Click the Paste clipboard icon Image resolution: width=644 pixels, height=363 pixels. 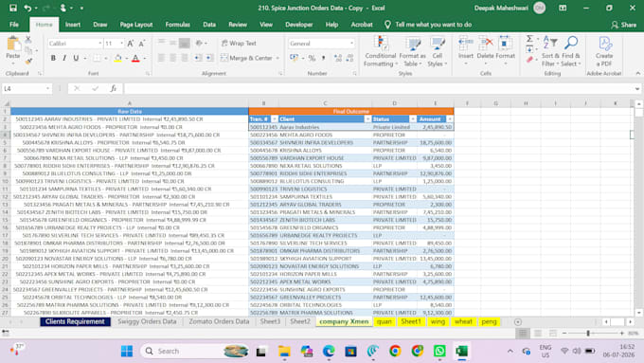[13, 44]
